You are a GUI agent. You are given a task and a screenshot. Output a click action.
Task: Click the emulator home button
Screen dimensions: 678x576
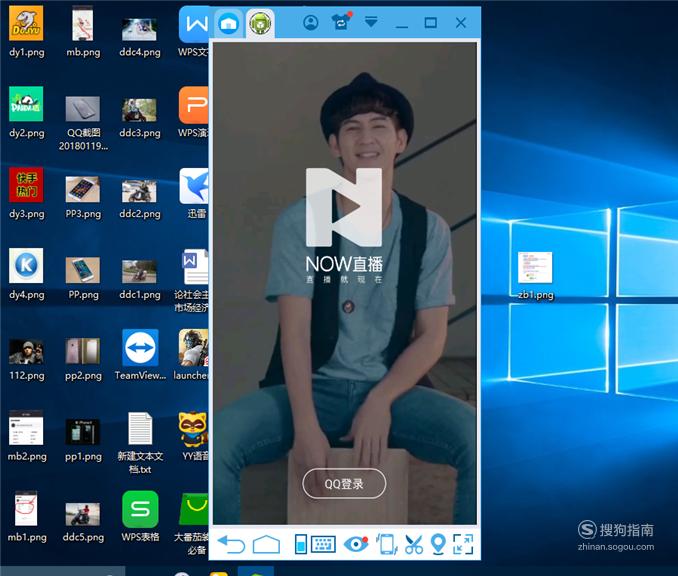(266, 544)
